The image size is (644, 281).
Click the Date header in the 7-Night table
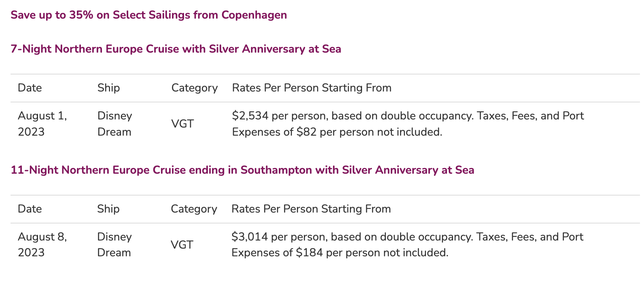pyautogui.click(x=30, y=88)
